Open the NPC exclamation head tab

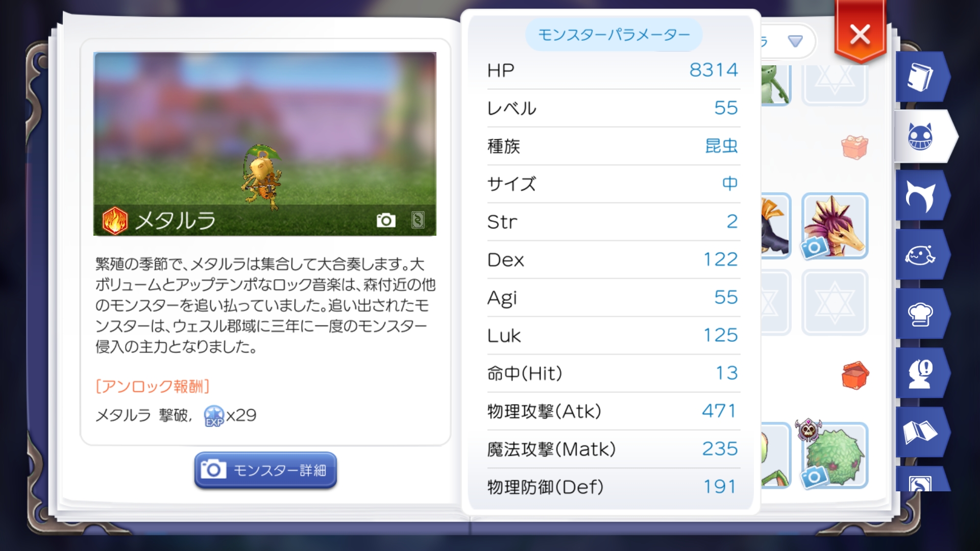pyautogui.click(x=920, y=373)
